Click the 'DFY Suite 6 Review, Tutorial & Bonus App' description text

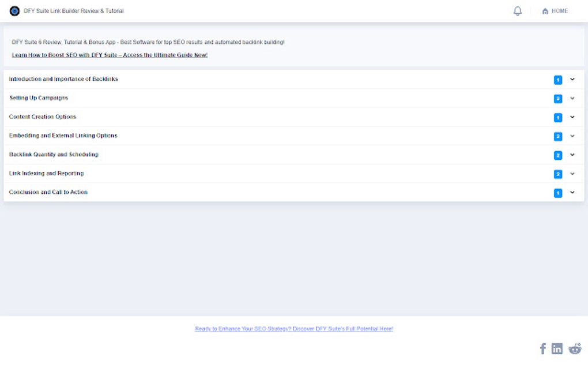tap(148, 42)
